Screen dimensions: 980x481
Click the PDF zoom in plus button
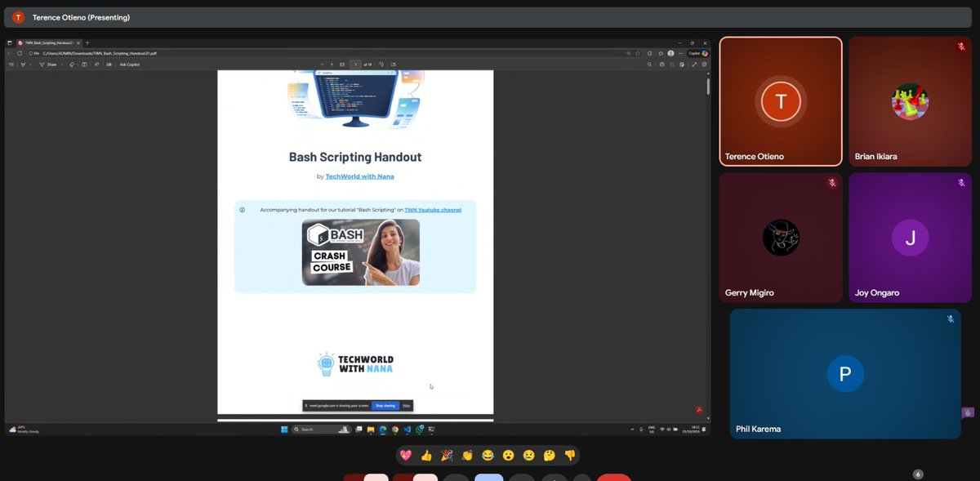332,65
